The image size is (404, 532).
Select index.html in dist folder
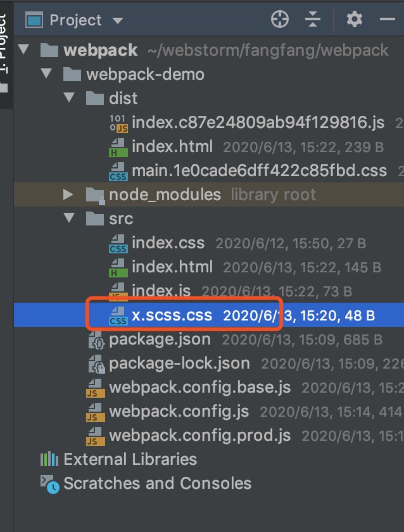(172, 146)
